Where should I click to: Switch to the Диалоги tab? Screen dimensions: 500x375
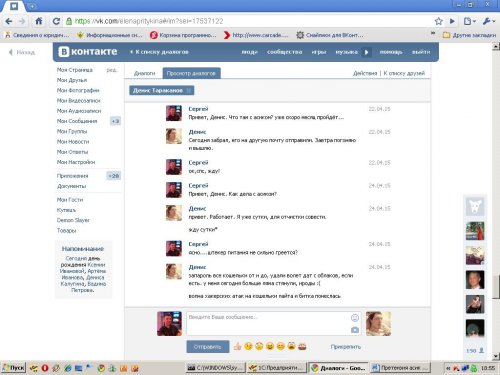point(144,73)
